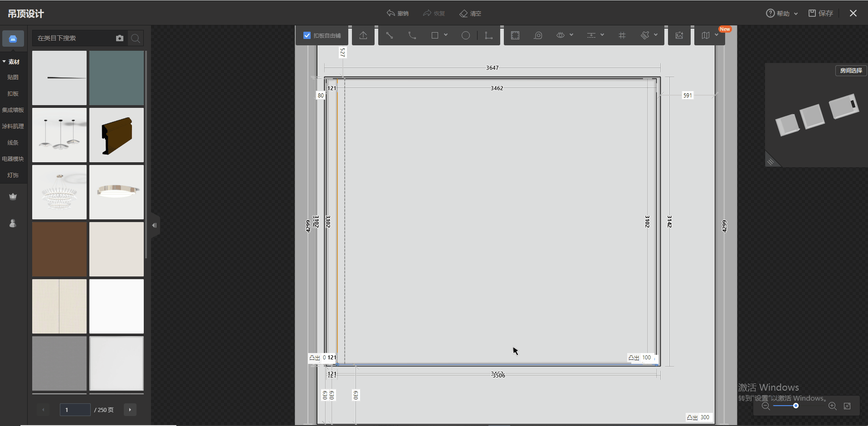Click the zoom slider handle

(796, 406)
